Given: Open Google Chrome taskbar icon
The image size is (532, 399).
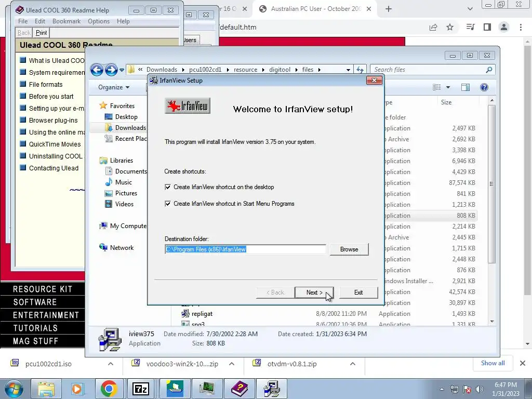Looking at the screenshot, I should tap(109, 389).
